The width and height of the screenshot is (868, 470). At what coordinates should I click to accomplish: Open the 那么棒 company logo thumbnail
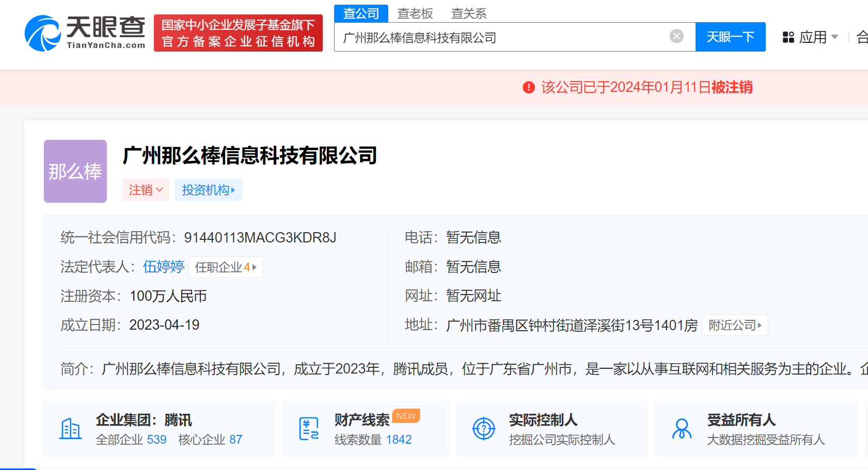pyautogui.click(x=75, y=171)
